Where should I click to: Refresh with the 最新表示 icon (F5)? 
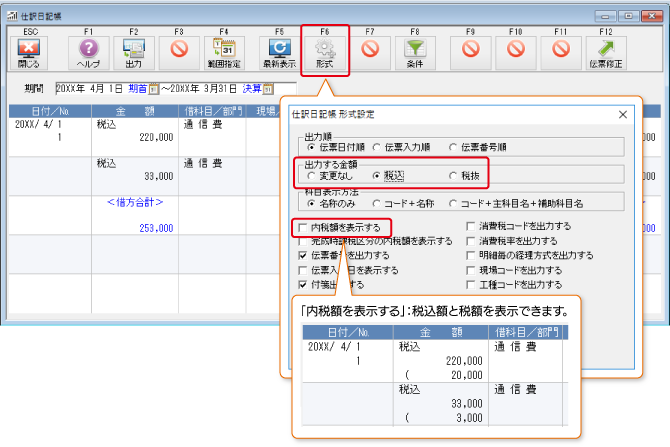click(279, 48)
